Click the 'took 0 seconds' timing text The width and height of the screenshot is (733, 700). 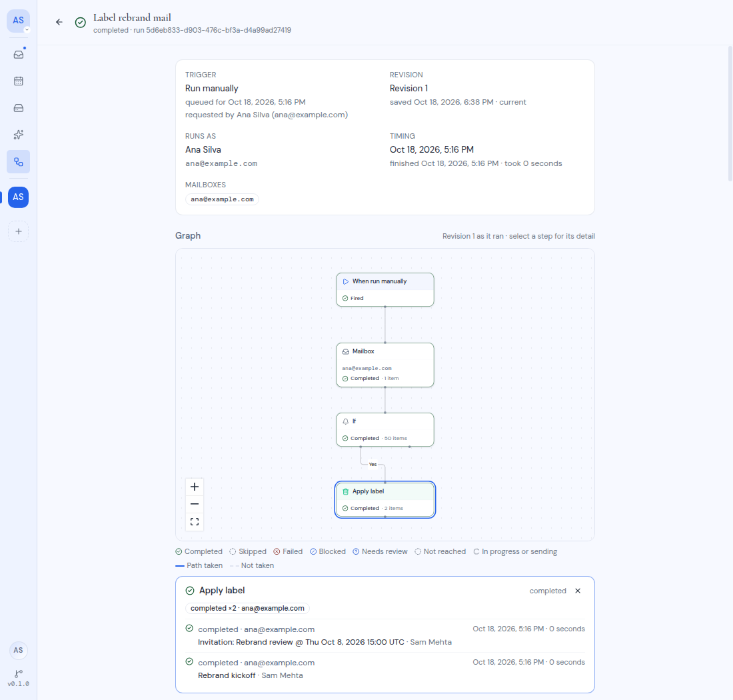[x=533, y=163]
